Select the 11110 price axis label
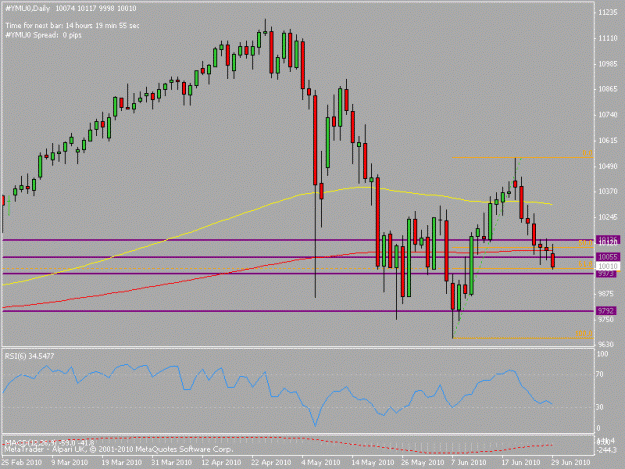The image size is (625, 469). pos(607,38)
